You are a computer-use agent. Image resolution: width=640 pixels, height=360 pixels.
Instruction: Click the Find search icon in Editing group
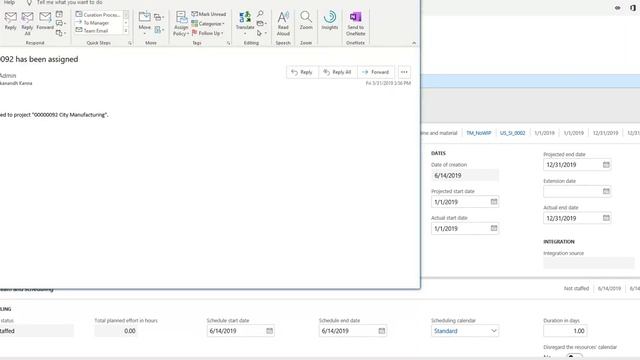(260, 14)
